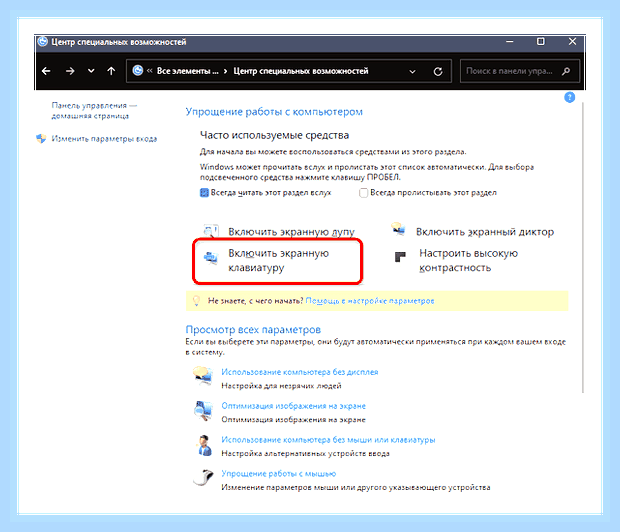The image size is (620, 532).
Task: Click text 'Настройка альтернативных устройств ввода'
Action: click(305, 454)
